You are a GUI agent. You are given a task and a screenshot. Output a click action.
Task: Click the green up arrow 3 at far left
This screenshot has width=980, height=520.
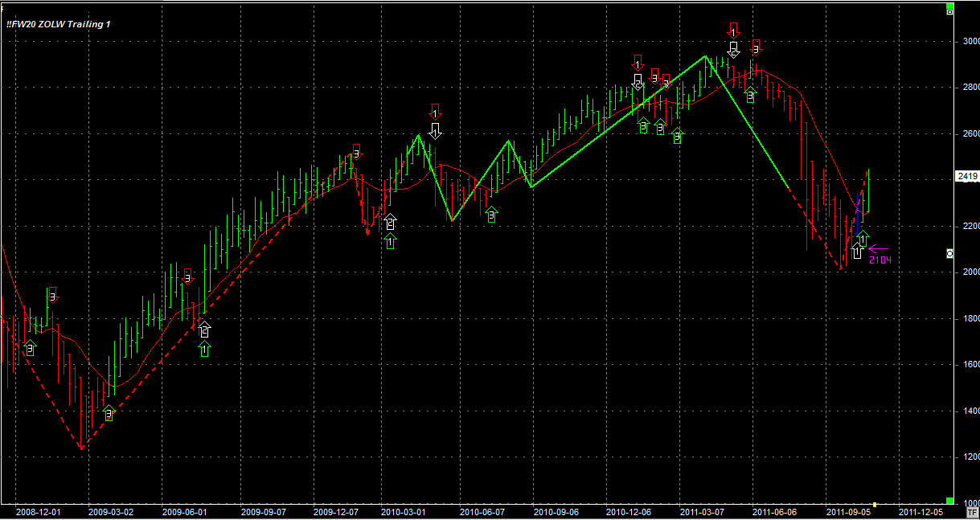pos(30,348)
